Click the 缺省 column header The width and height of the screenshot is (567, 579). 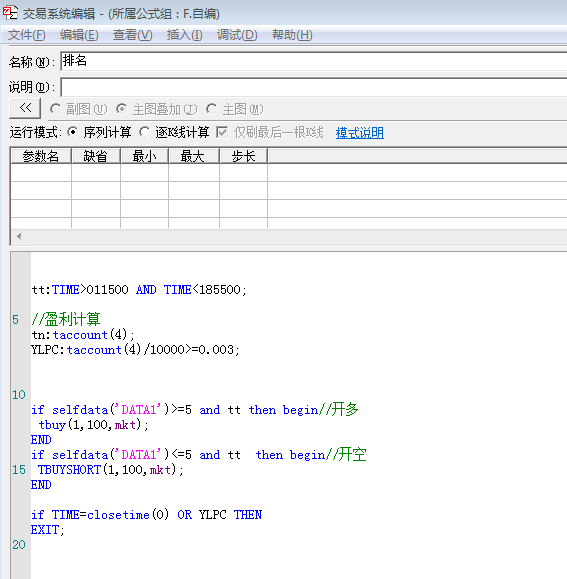pyautogui.click(x=96, y=156)
